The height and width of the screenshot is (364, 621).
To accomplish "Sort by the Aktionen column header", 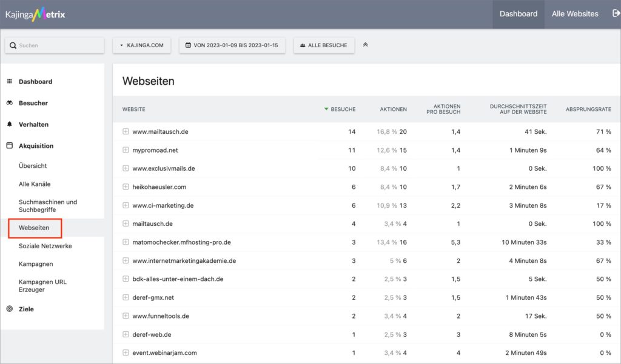I will click(x=393, y=109).
